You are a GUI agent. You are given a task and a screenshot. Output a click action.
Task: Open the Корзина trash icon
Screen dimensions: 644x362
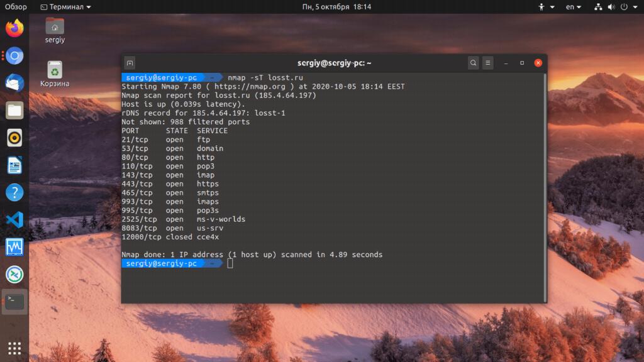point(55,74)
